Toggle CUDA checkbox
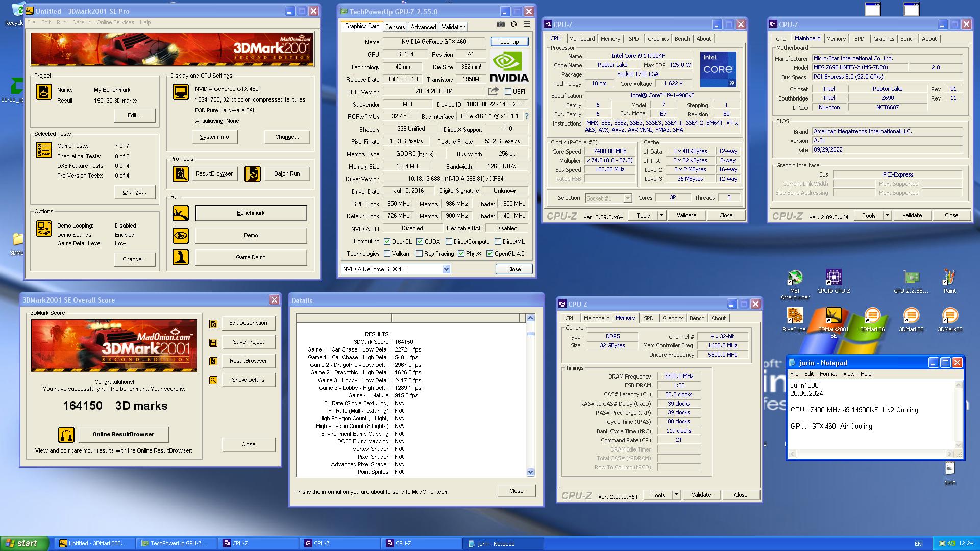The image size is (980, 551). (x=420, y=242)
